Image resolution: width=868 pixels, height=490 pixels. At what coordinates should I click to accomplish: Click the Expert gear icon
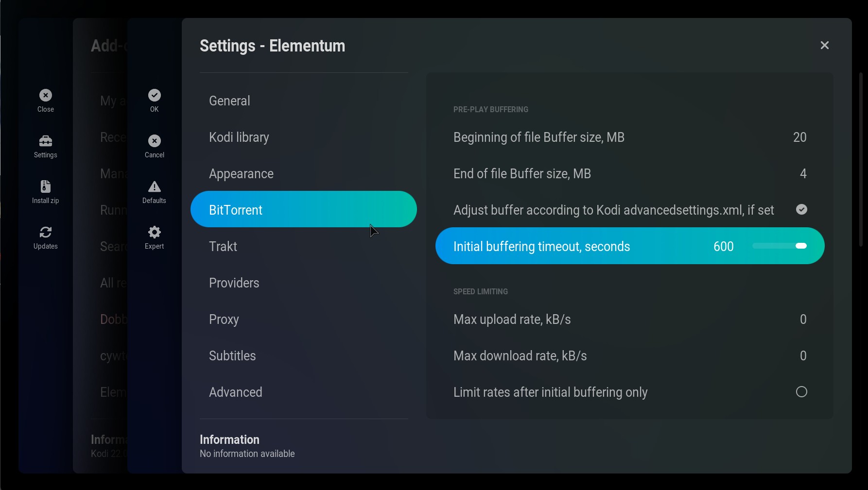coord(155,232)
